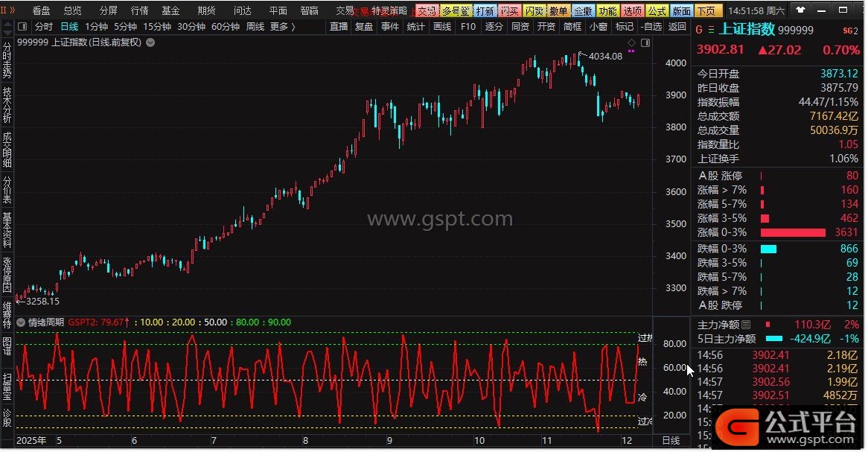Expand the 情绪周期 indicator dropdown arrow
Viewport: 868px width, 452px height.
coord(22,322)
